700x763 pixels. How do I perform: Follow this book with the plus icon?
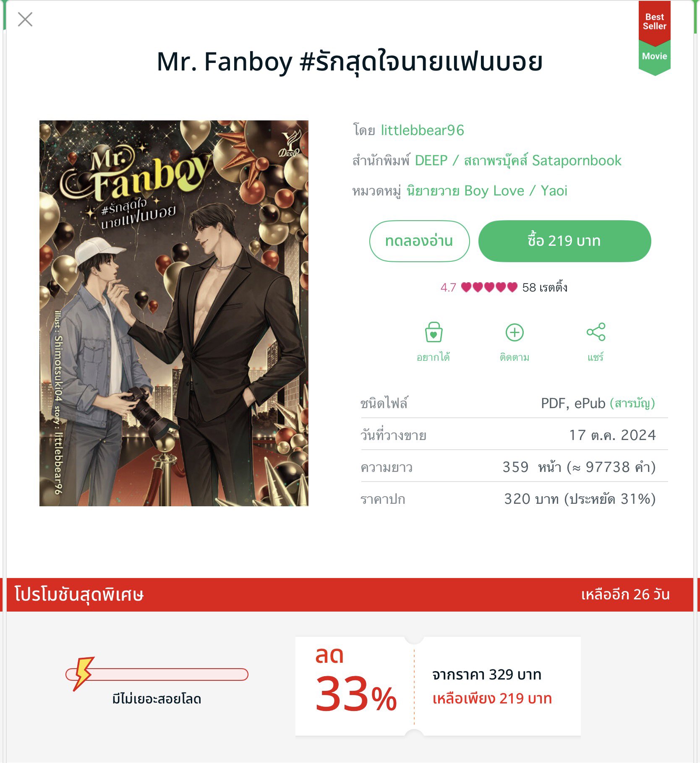pyautogui.click(x=515, y=332)
